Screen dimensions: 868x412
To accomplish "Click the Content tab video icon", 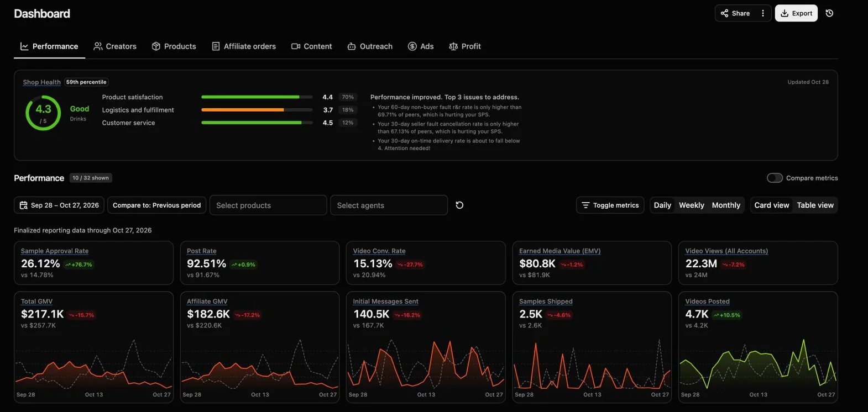I will click(296, 46).
